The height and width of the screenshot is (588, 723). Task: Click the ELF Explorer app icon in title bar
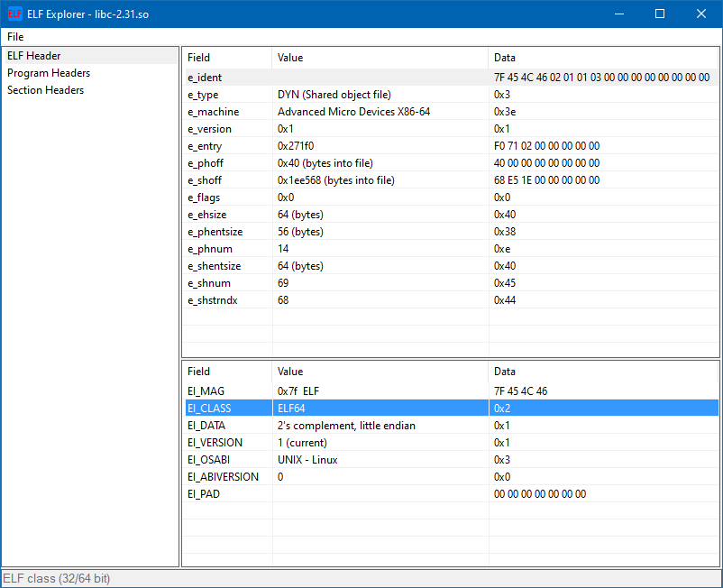[x=14, y=14]
